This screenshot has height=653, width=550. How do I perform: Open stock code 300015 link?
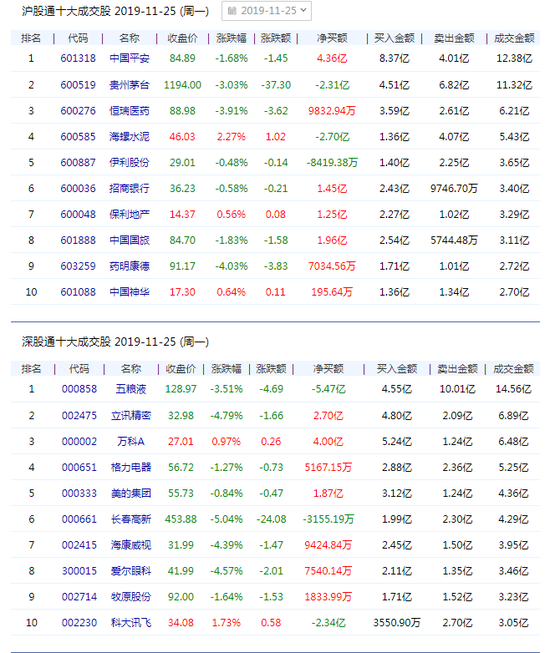coord(79,571)
